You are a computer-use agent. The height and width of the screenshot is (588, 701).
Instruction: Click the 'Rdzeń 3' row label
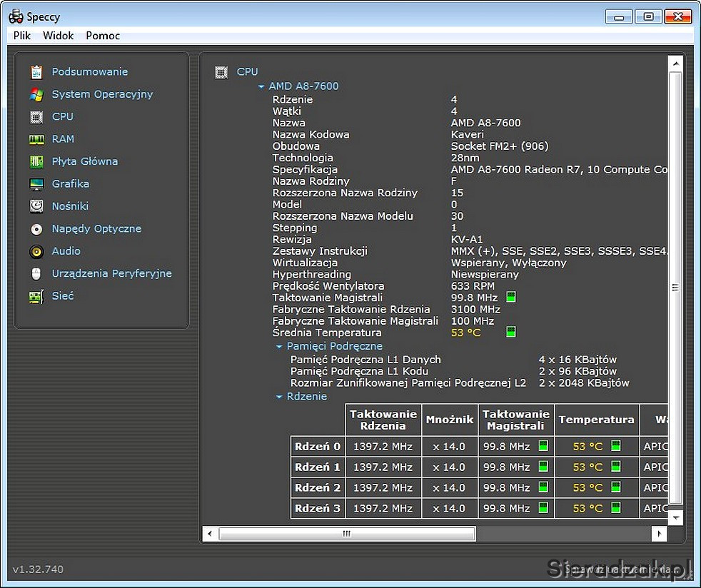pos(318,509)
